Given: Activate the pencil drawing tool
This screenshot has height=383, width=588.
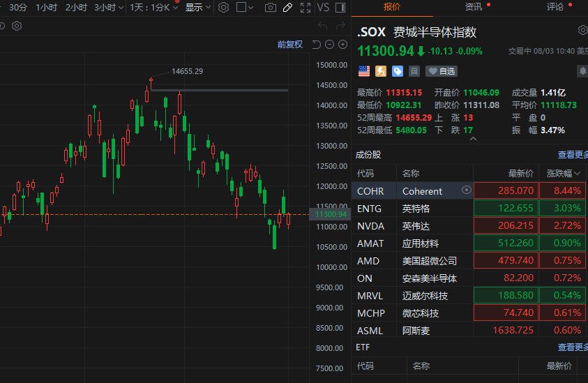Looking at the screenshot, I should tap(287, 8).
